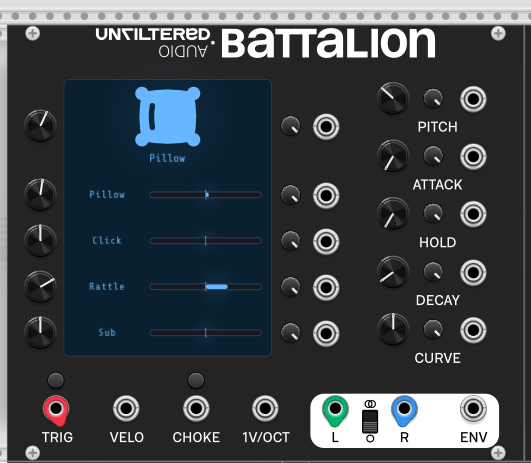Click the PITCH CV input jack
The image size is (531, 463).
(473, 99)
